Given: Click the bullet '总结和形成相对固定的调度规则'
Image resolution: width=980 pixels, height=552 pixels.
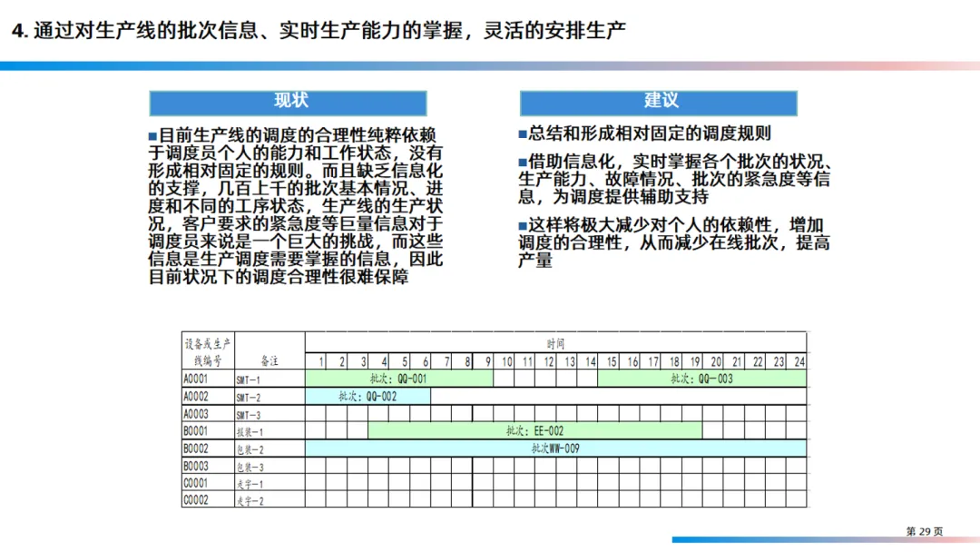Looking at the screenshot, I should (645, 133).
